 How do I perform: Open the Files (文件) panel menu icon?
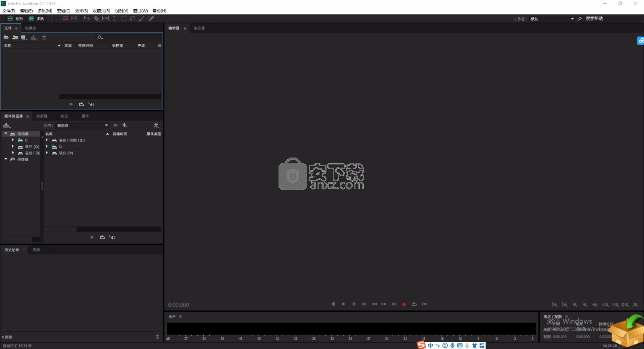[17, 28]
